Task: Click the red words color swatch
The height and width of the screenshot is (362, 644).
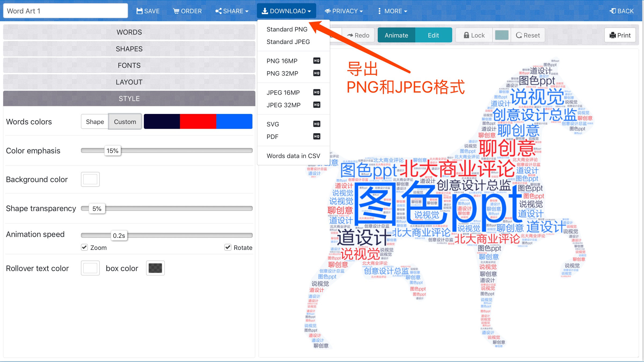Action: tap(198, 121)
